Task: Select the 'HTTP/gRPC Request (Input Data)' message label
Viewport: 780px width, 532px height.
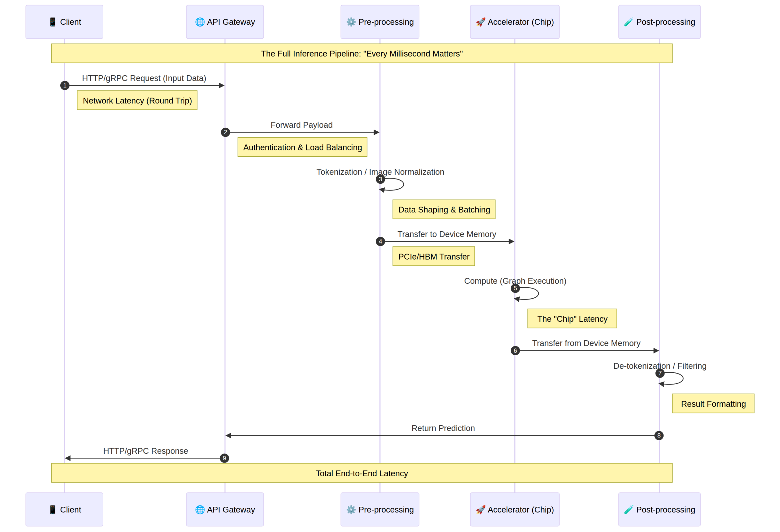Action: (x=144, y=78)
